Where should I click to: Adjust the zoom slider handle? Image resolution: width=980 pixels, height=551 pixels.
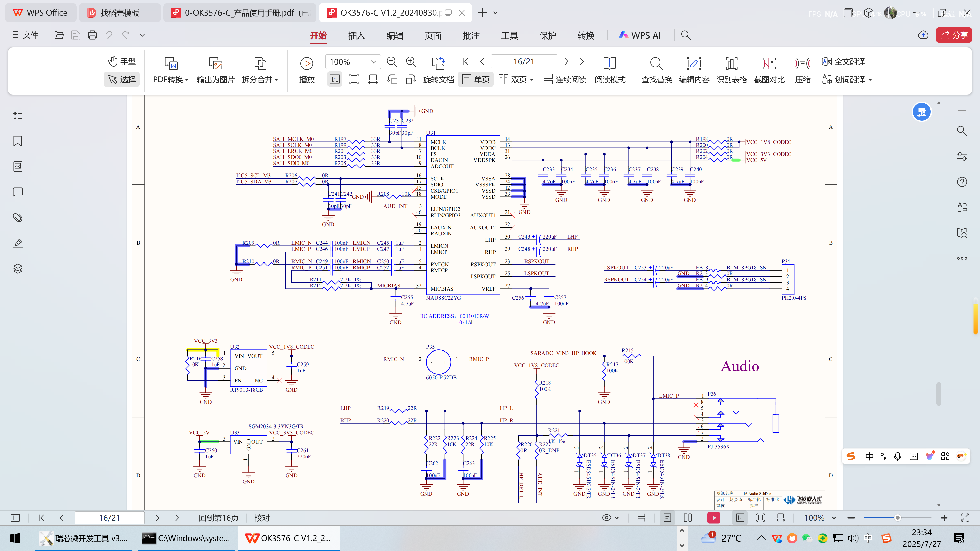tap(898, 518)
